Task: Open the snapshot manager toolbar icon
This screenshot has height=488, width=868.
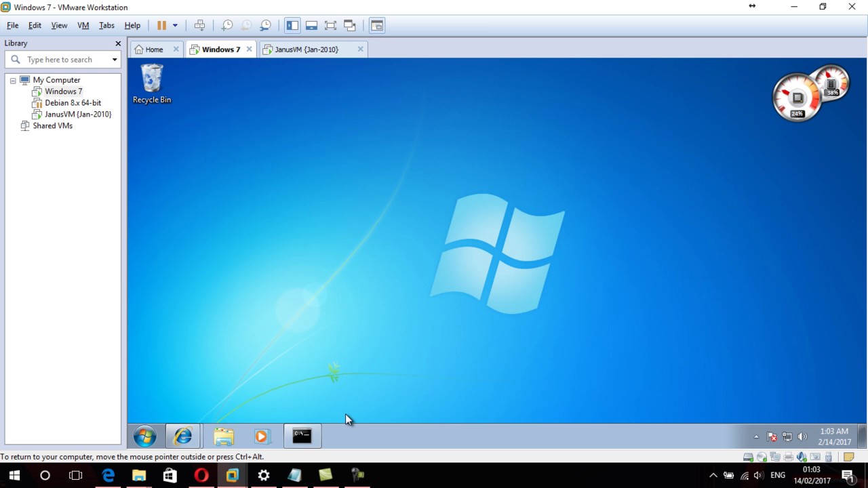Action: 265,25
